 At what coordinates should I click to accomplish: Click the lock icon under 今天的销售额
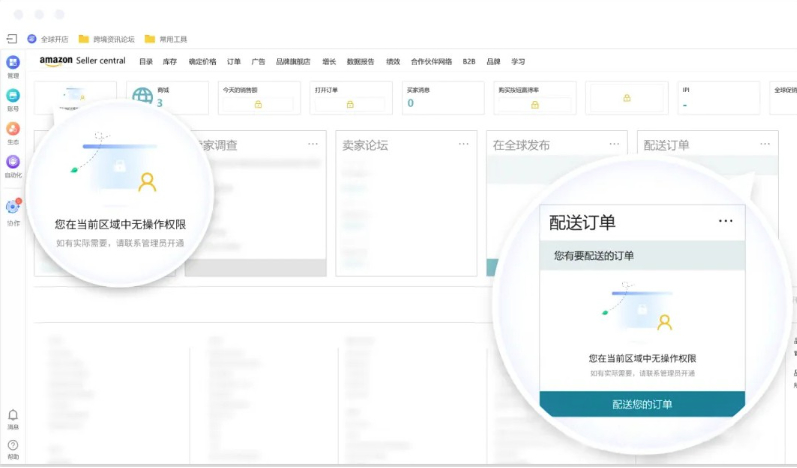point(258,104)
